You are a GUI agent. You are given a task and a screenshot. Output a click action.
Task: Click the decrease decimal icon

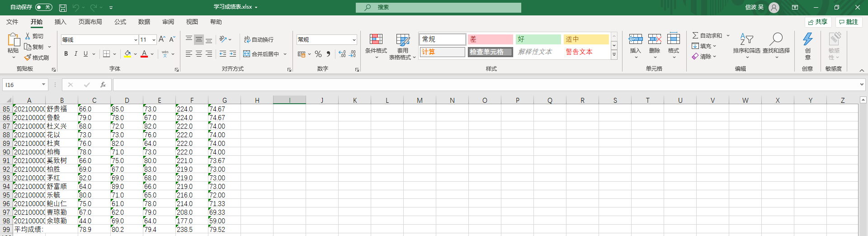coord(352,54)
